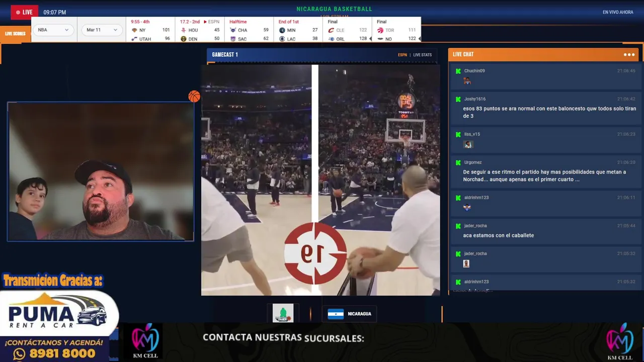
Task: Click the Knicks logo next to NY
Action: pyautogui.click(x=134, y=30)
